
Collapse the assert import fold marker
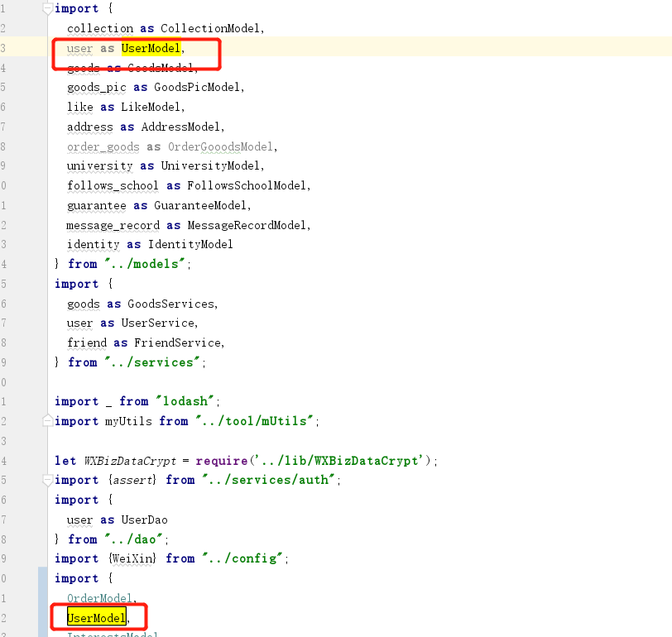point(46,481)
